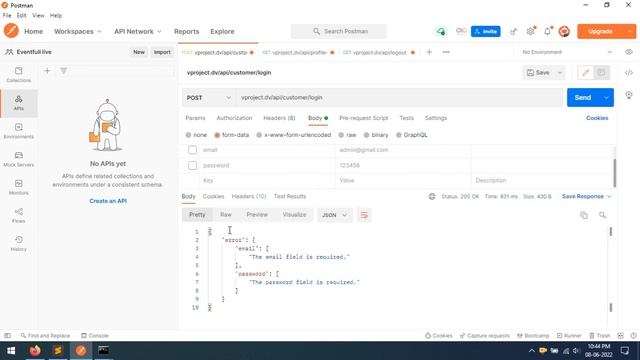Open the POST method dropdown
This screenshot has width=640, height=360.
click(209, 98)
